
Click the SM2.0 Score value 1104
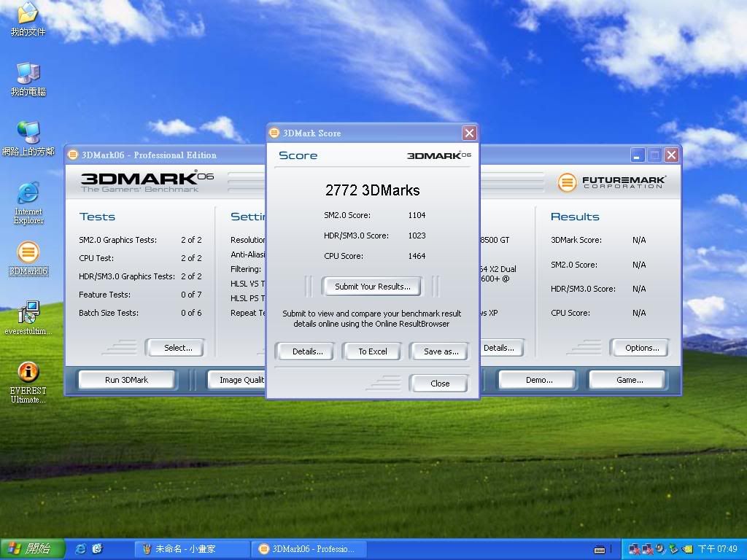(x=417, y=215)
